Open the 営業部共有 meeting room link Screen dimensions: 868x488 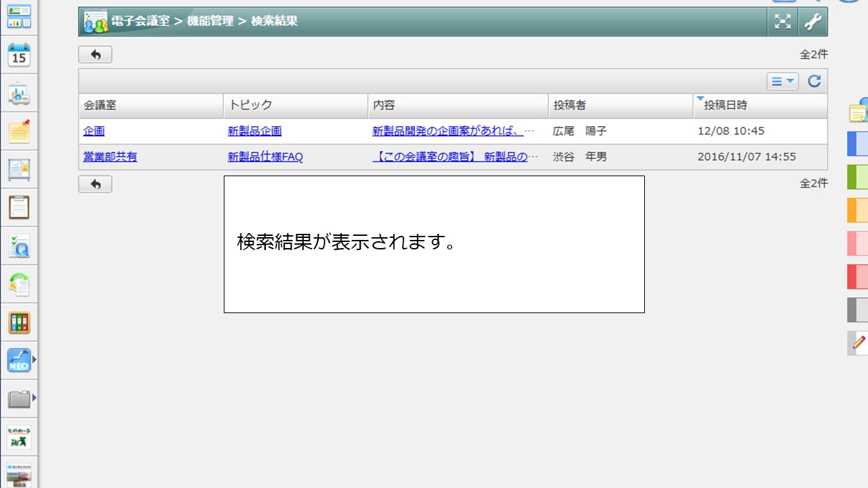(x=111, y=157)
